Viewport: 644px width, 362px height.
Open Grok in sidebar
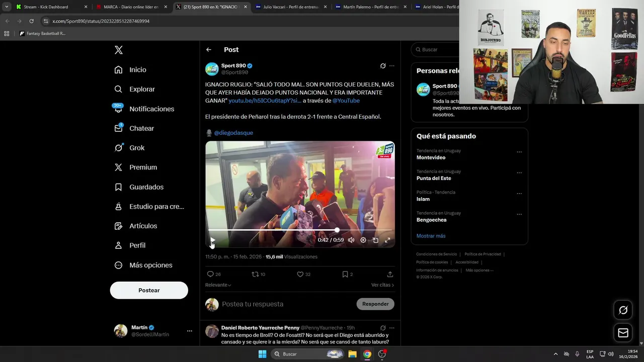(x=129, y=148)
